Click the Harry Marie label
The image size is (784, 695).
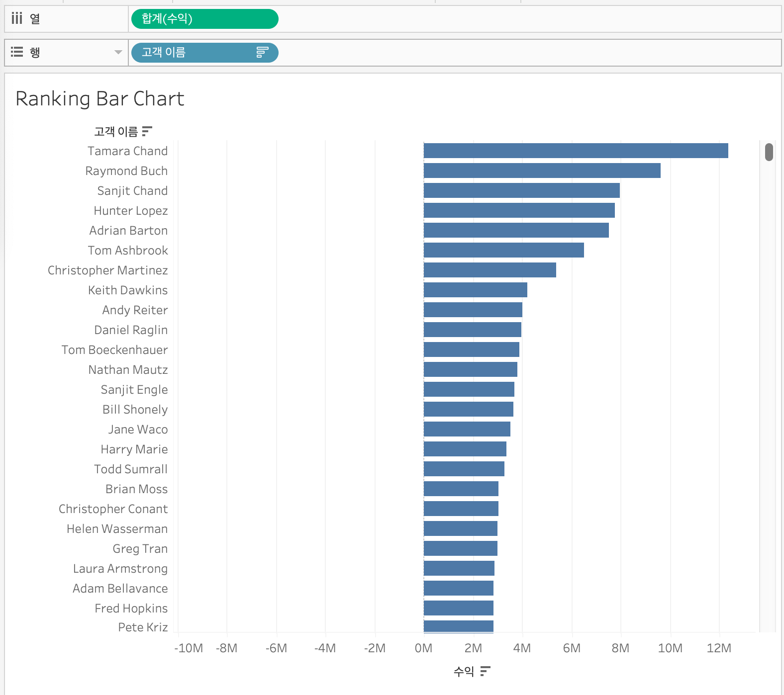click(x=134, y=449)
